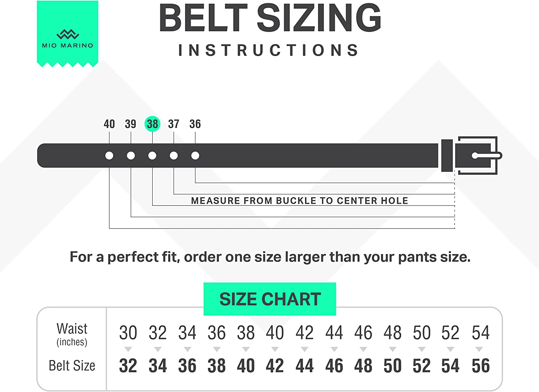
Task: Click the belt hole under 39
Action: point(131,156)
